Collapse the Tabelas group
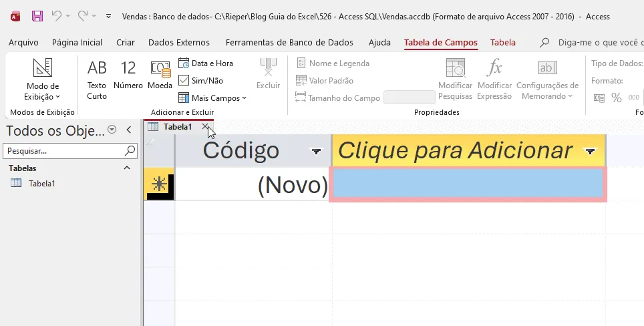Viewport: 644px width, 326px height. (127, 168)
